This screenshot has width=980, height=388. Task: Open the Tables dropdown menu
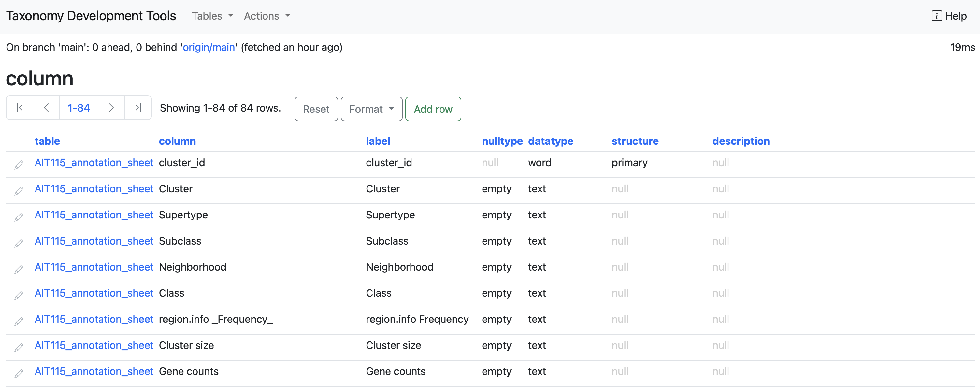tap(212, 16)
